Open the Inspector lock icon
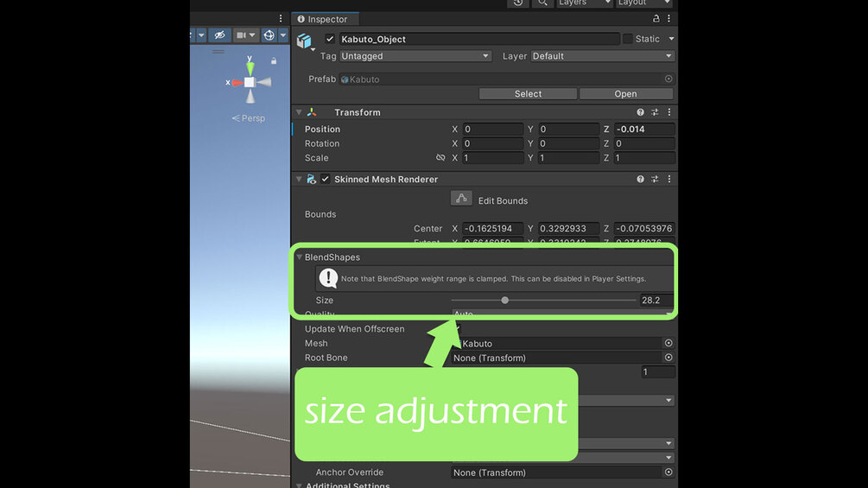This screenshot has width=868, height=488. point(656,18)
